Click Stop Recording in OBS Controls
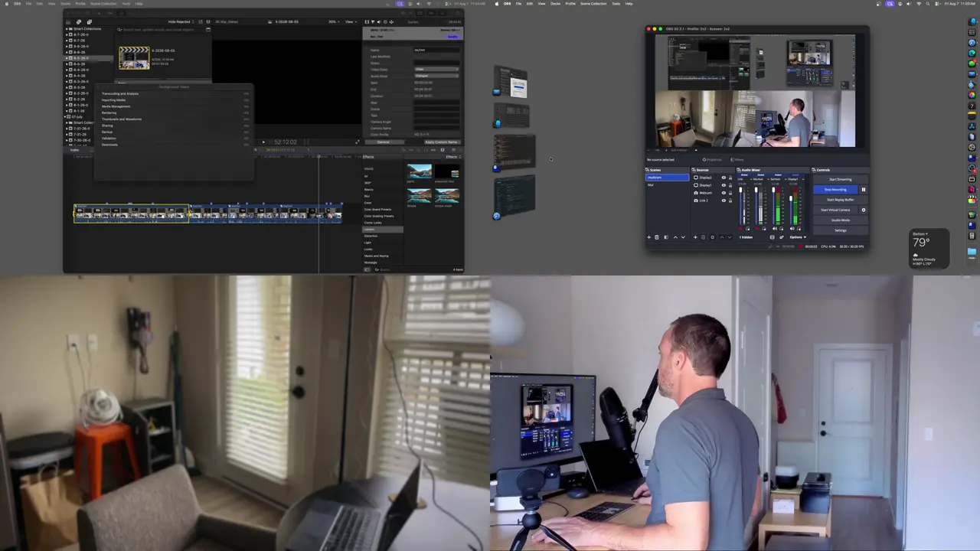This screenshot has height=551, width=980. (x=835, y=190)
